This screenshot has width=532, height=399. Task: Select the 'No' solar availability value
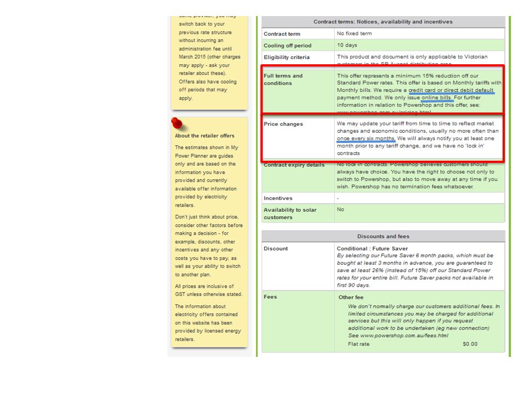click(x=340, y=209)
